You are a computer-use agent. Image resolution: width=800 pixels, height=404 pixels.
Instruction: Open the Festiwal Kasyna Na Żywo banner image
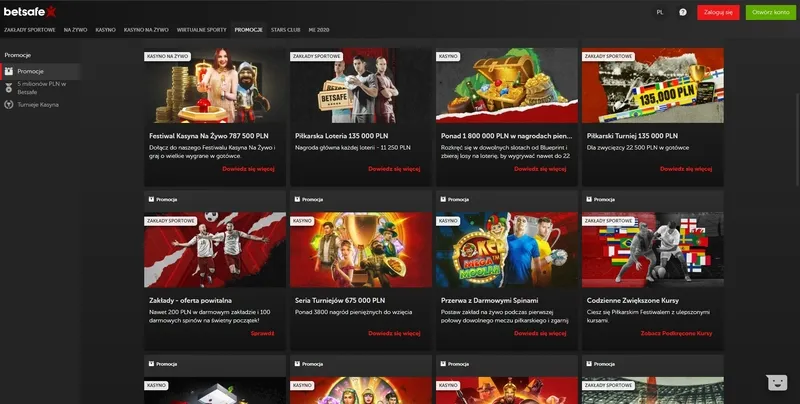(215, 86)
